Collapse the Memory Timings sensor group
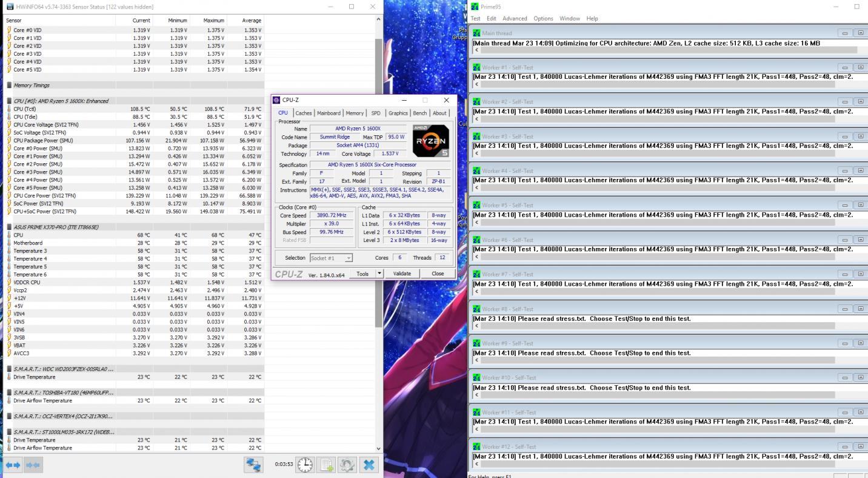This screenshot has width=868, height=478. tap(9, 86)
